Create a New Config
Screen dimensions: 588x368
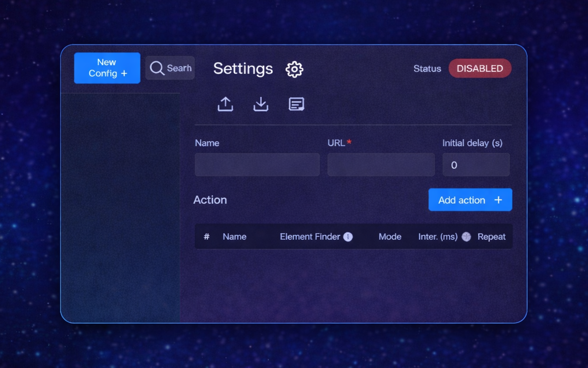pos(107,68)
